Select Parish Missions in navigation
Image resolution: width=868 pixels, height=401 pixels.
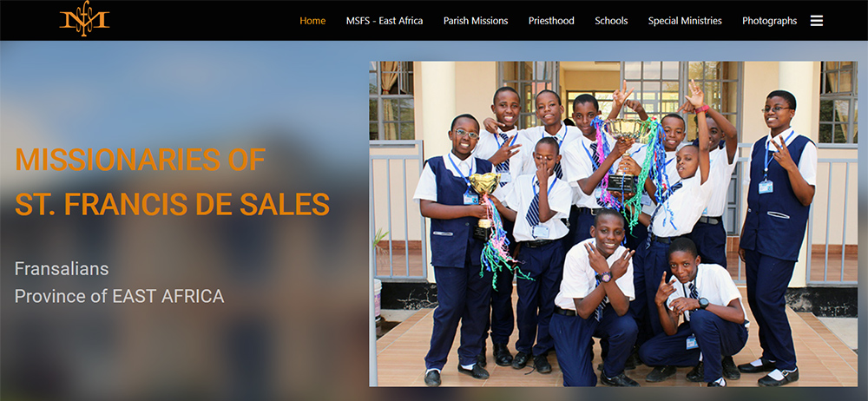476,21
